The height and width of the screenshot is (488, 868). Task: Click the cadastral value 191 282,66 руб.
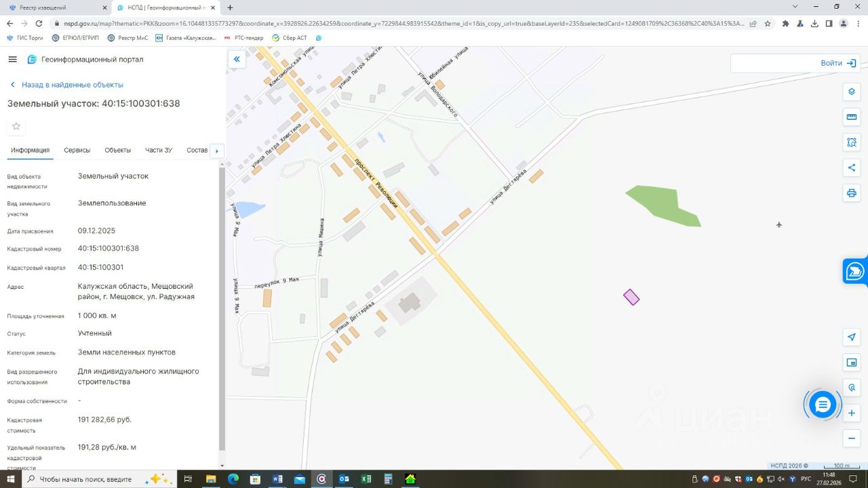tap(105, 420)
